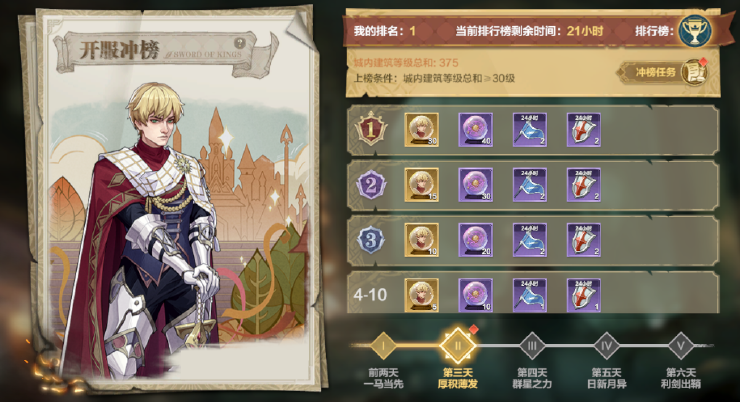Click the 冲榜任务 button label
Image resolution: width=740 pixels, height=402 pixels.
tap(656, 72)
